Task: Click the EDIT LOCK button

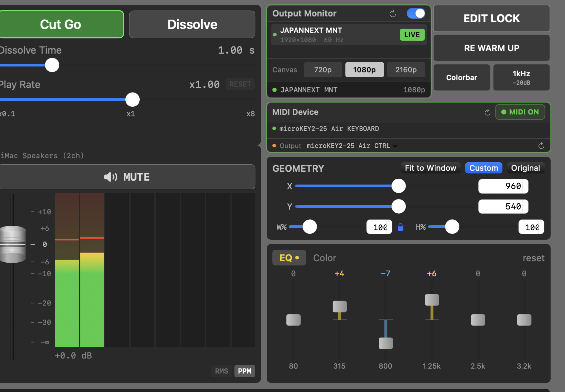Action: [492, 18]
